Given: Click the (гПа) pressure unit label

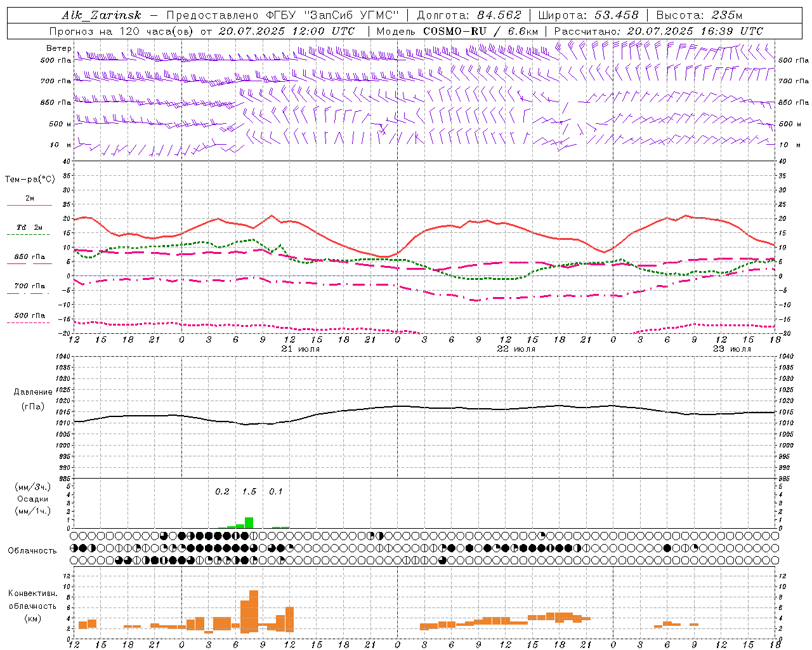Looking at the screenshot, I should pyautogui.click(x=33, y=406).
